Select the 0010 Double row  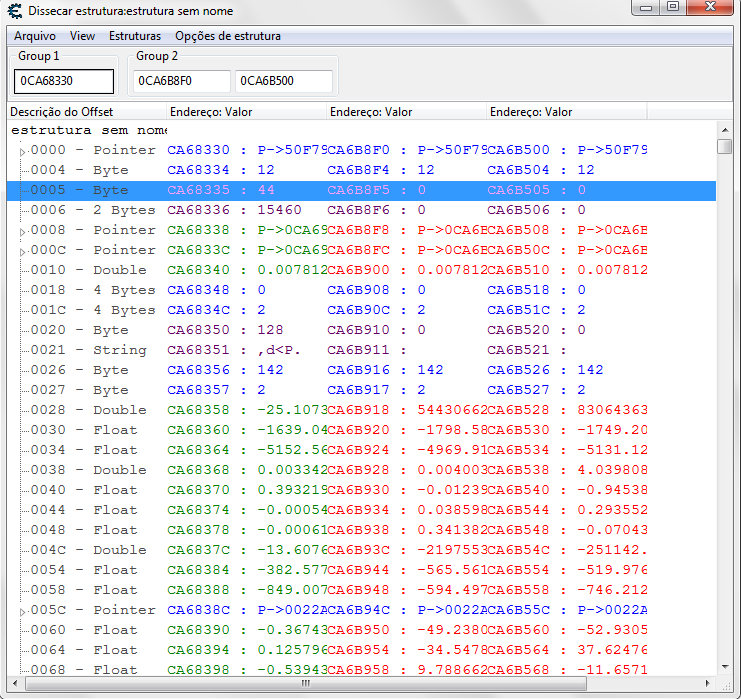coord(88,270)
